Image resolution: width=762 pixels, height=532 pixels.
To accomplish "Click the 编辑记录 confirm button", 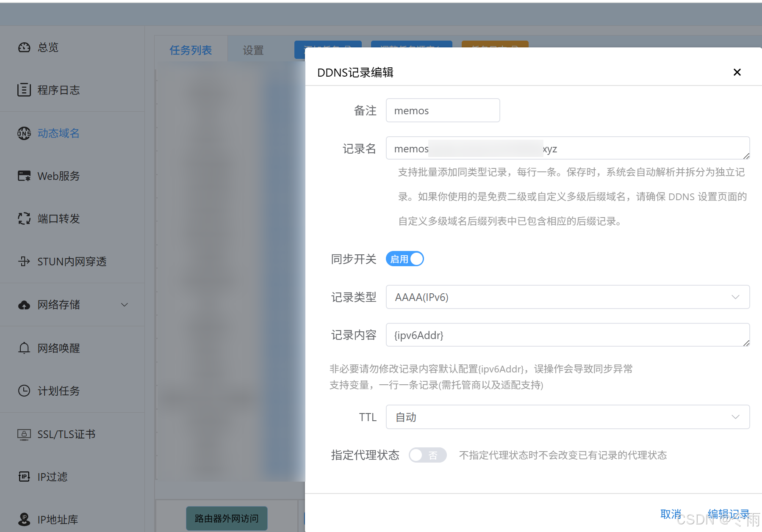I will 729,514.
